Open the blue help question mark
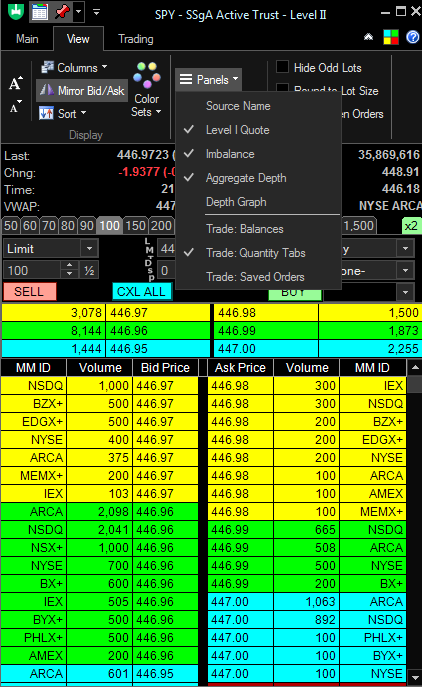422x687 pixels. 412,37
